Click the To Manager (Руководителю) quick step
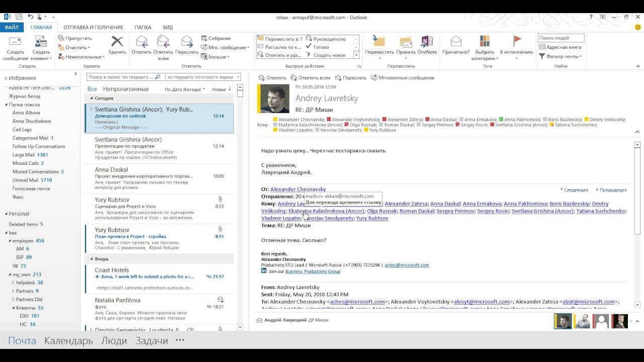Viewport: 644px width, 362px height. [326, 39]
